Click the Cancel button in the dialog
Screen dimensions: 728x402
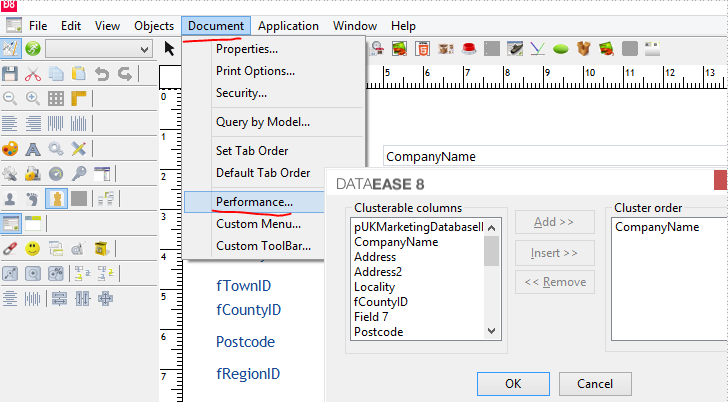[x=595, y=384]
